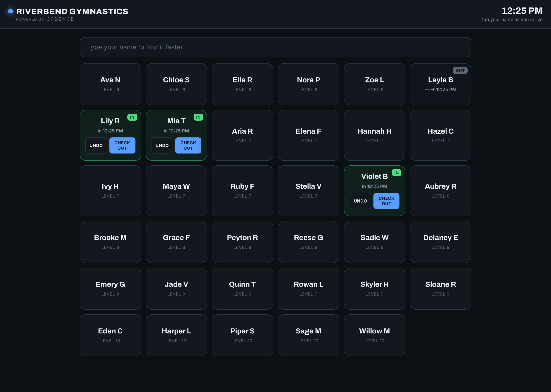Tap Emery G to check in

[x=110, y=288]
